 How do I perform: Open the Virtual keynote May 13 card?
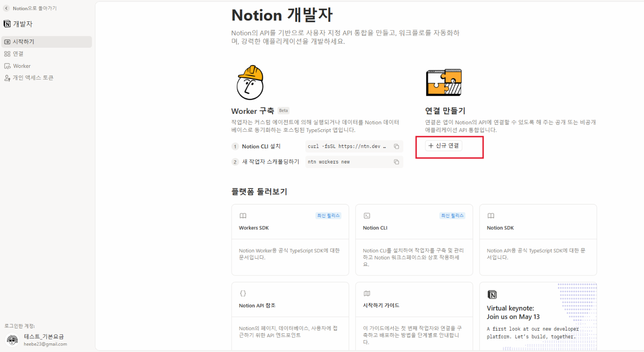[x=538, y=317]
